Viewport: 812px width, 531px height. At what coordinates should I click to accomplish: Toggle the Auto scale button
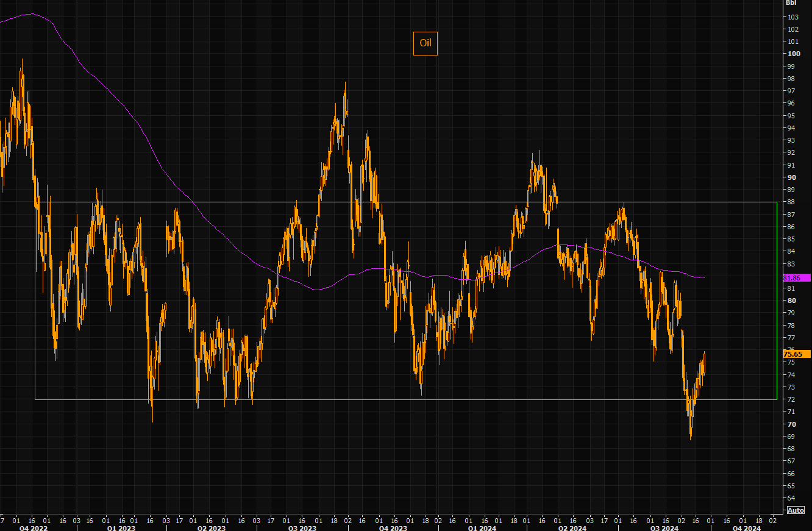coord(796,510)
